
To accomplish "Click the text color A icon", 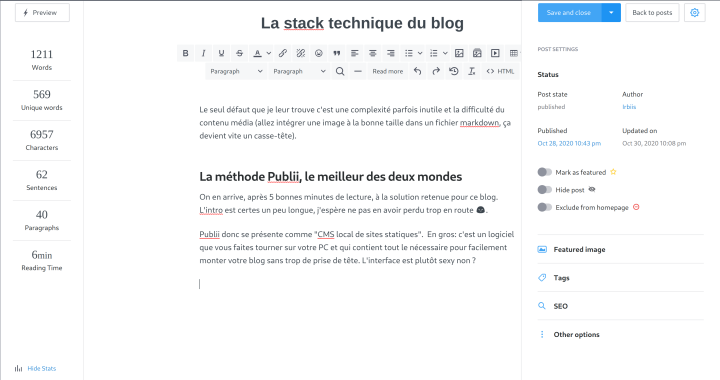I will pos(257,53).
